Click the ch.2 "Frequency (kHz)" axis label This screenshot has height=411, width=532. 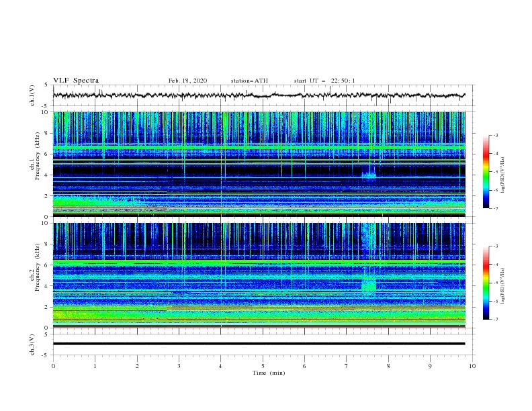pyautogui.click(x=38, y=268)
